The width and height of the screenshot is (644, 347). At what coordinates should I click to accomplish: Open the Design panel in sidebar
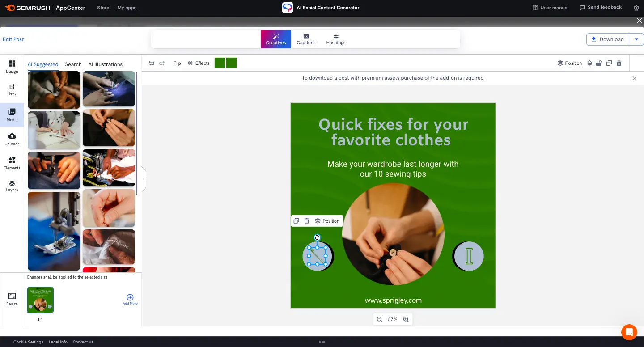12,66
